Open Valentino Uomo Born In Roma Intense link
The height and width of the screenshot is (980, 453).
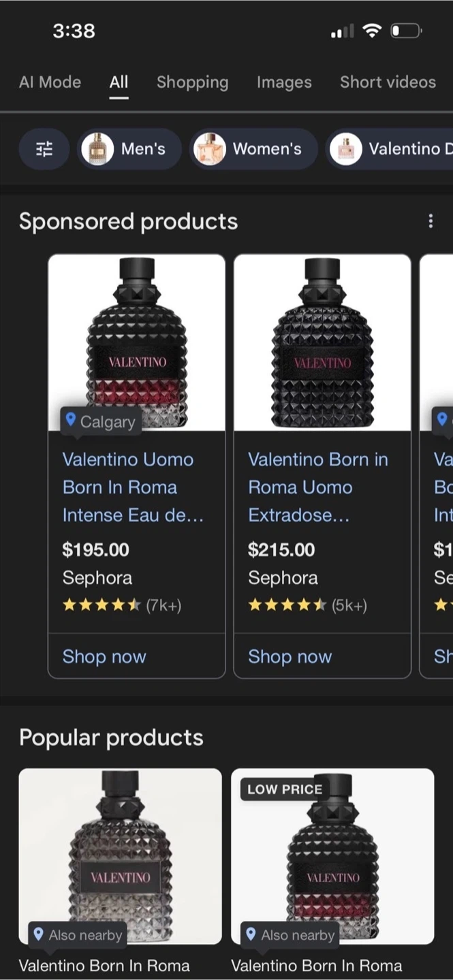click(133, 487)
